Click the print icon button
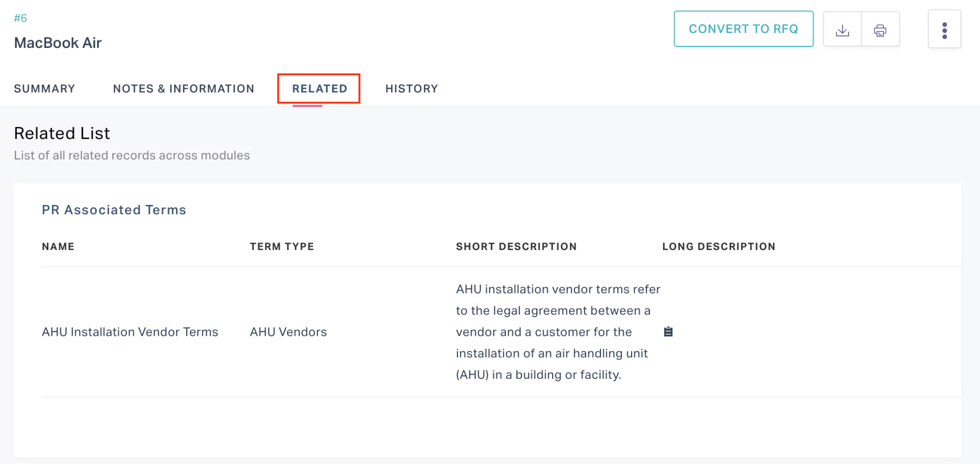Image resolution: width=980 pixels, height=464 pixels. pyautogui.click(x=880, y=29)
